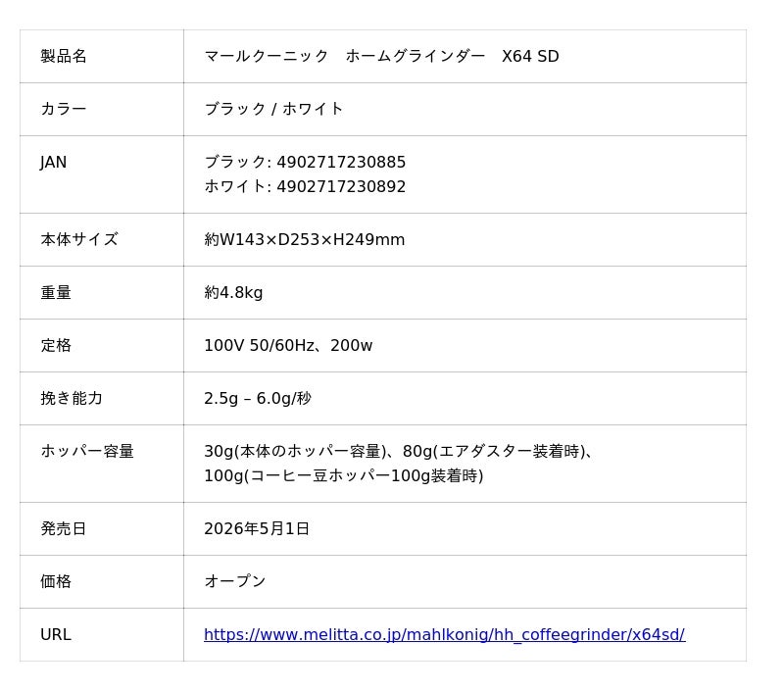Screen dimensions: 784x691
Task: Click the 重量 label cell
Action: pyautogui.click(x=56, y=292)
